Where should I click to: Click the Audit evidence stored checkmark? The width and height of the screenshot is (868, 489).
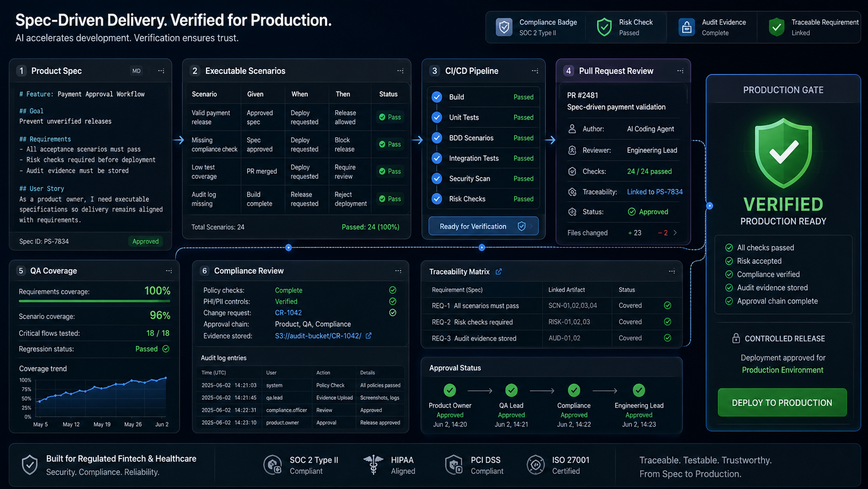tap(729, 287)
